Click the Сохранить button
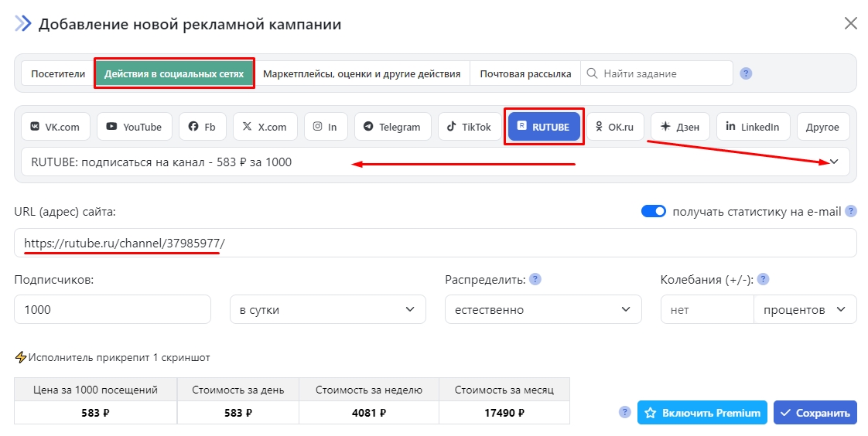This screenshot has width=868, height=436. click(815, 413)
